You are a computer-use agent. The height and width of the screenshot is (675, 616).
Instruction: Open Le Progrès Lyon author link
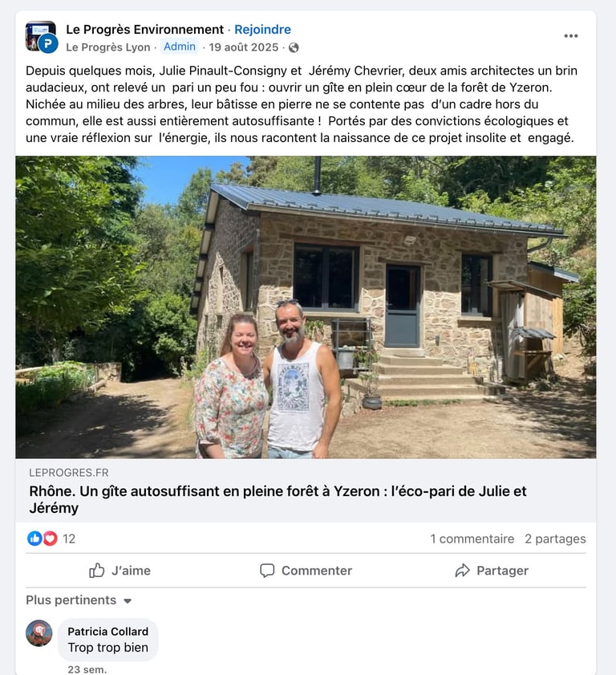(x=108, y=47)
